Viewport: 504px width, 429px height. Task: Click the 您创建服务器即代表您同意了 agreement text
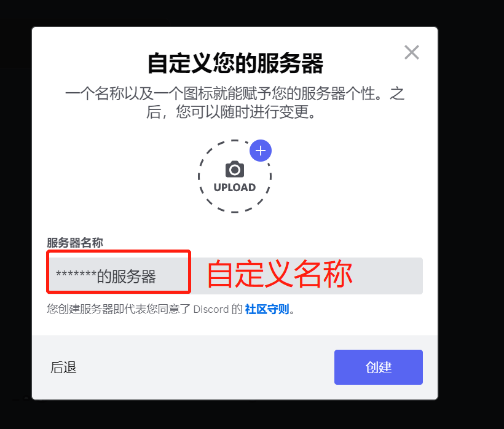coord(119,309)
